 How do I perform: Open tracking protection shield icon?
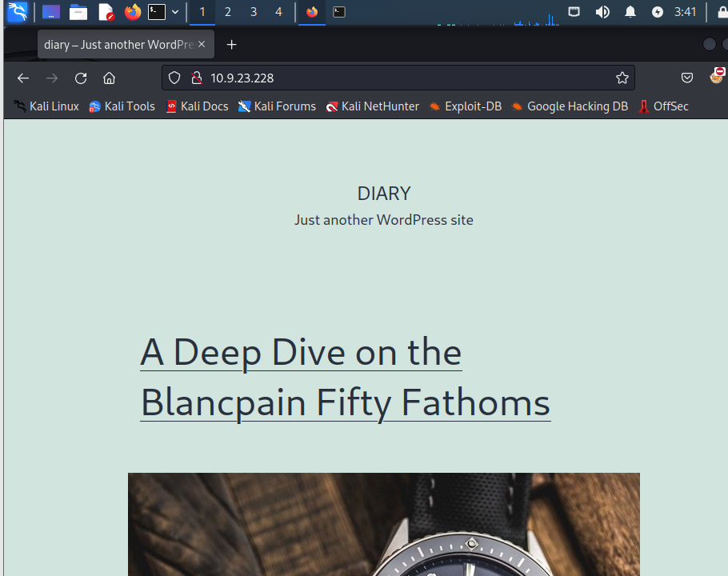(174, 78)
